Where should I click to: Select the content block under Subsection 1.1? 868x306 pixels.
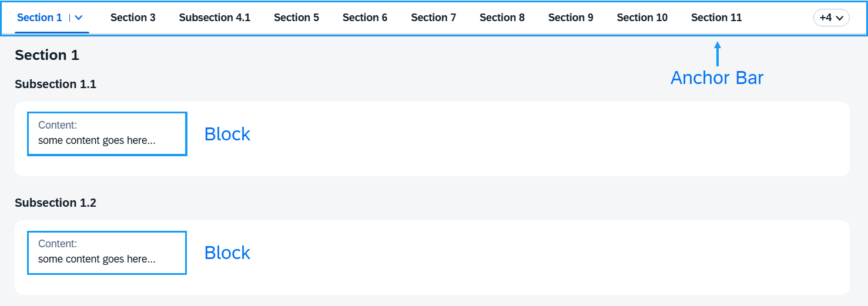(x=107, y=134)
